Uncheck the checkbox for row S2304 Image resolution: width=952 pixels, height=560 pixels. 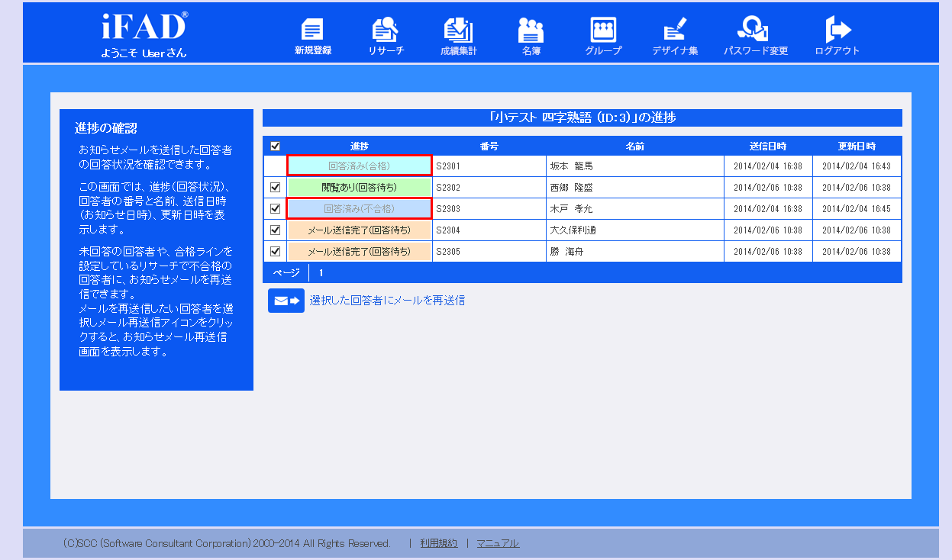point(276,230)
